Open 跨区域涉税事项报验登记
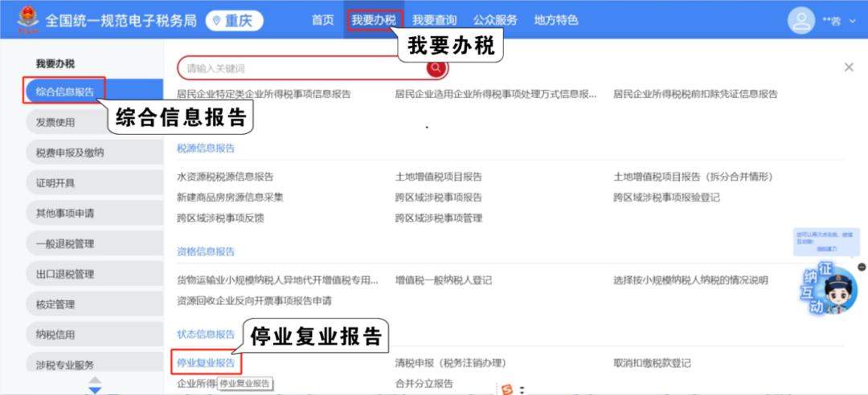The image size is (868, 395). click(x=666, y=197)
